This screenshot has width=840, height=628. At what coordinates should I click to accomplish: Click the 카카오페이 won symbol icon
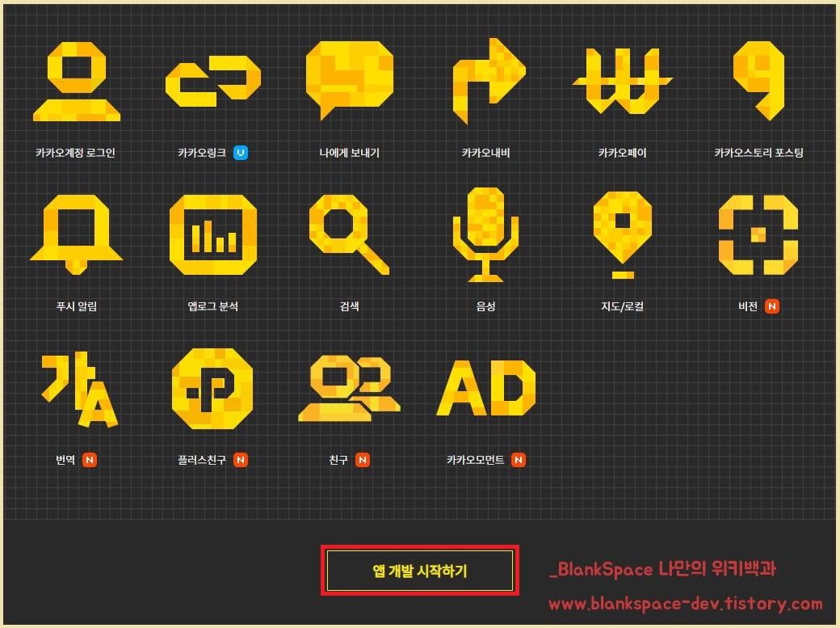(623, 81)
